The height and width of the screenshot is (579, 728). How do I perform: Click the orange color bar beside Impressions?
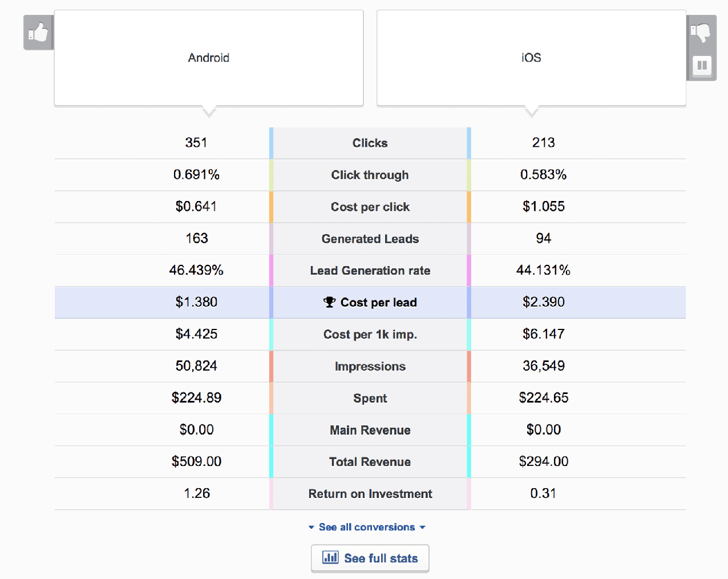tap(270, 366)
